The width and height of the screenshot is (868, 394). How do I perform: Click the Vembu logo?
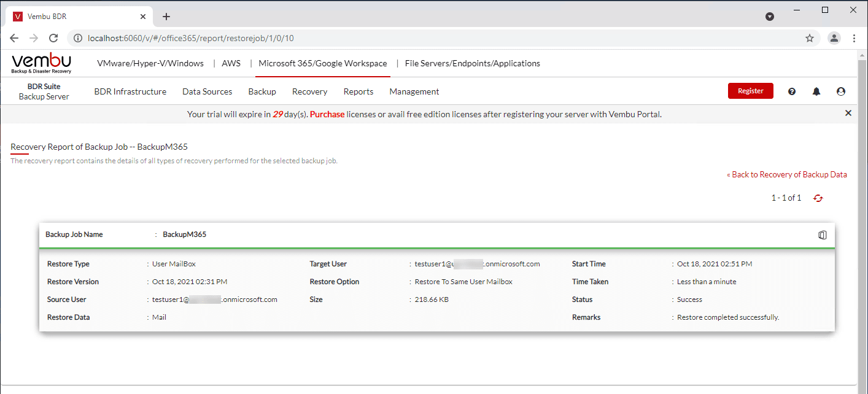point(42,63)
